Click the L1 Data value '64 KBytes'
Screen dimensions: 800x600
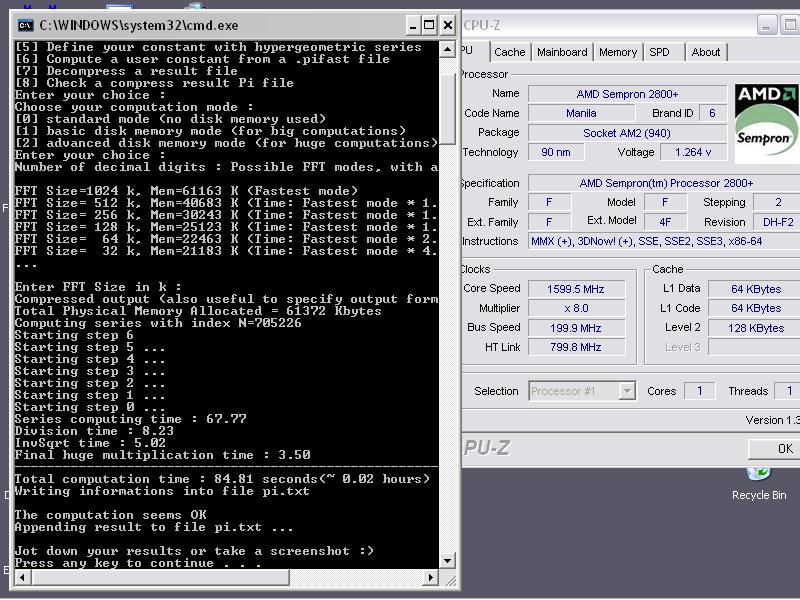pos(755,289)
